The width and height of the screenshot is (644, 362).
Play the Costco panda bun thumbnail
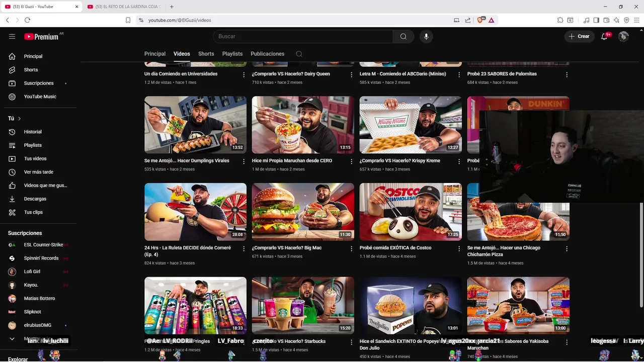click(411, 212)
